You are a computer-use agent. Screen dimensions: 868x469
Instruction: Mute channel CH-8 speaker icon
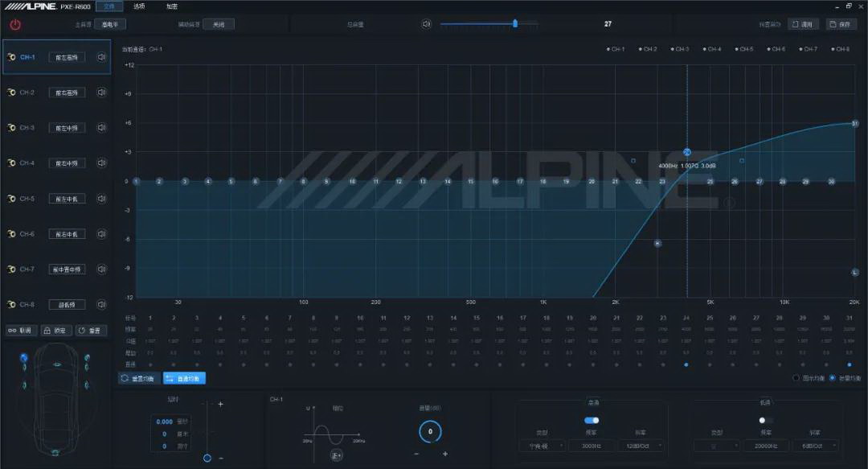tap(101, 304)
